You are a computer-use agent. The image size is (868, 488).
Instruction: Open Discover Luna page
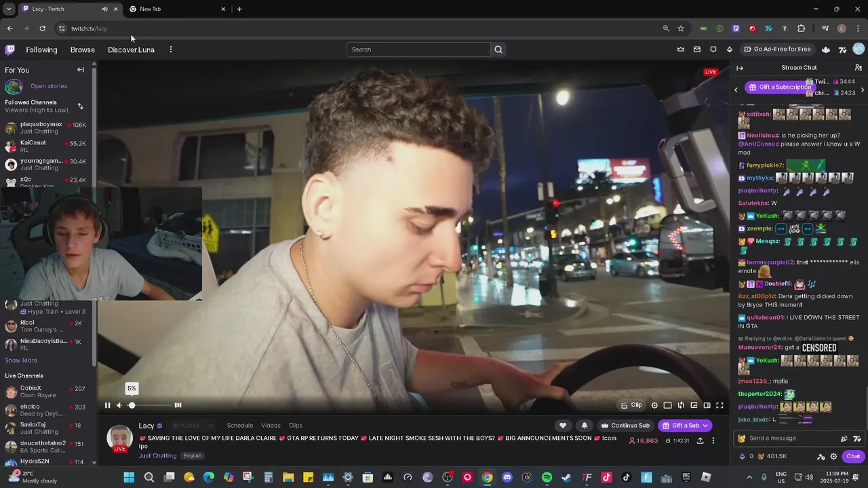131,49
